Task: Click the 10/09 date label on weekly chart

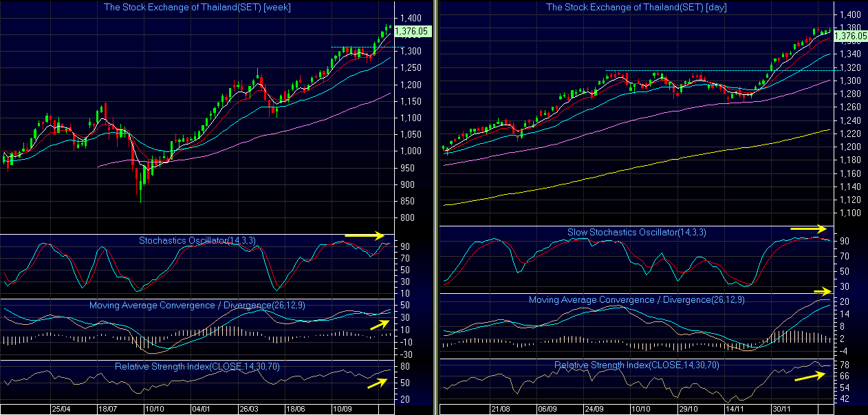Action: click(342, 409)
